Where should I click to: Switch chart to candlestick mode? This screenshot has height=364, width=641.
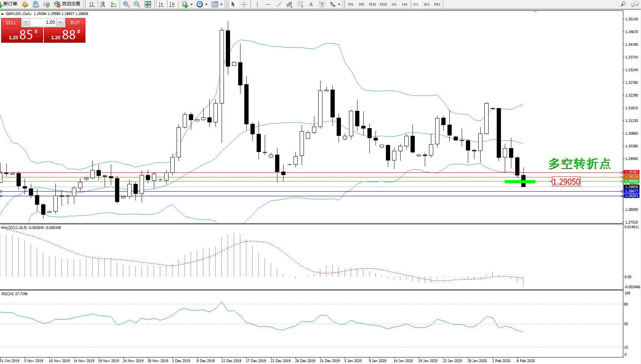[x=103, y=4]
